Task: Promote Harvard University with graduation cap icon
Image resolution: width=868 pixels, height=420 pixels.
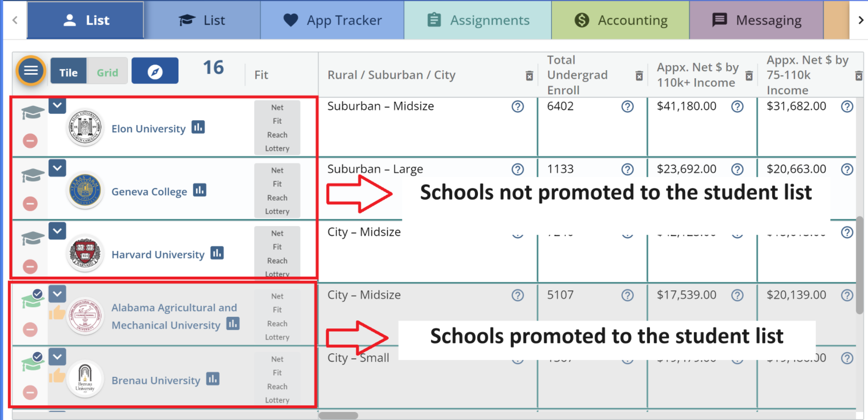Action: click(x=33, y=239)
